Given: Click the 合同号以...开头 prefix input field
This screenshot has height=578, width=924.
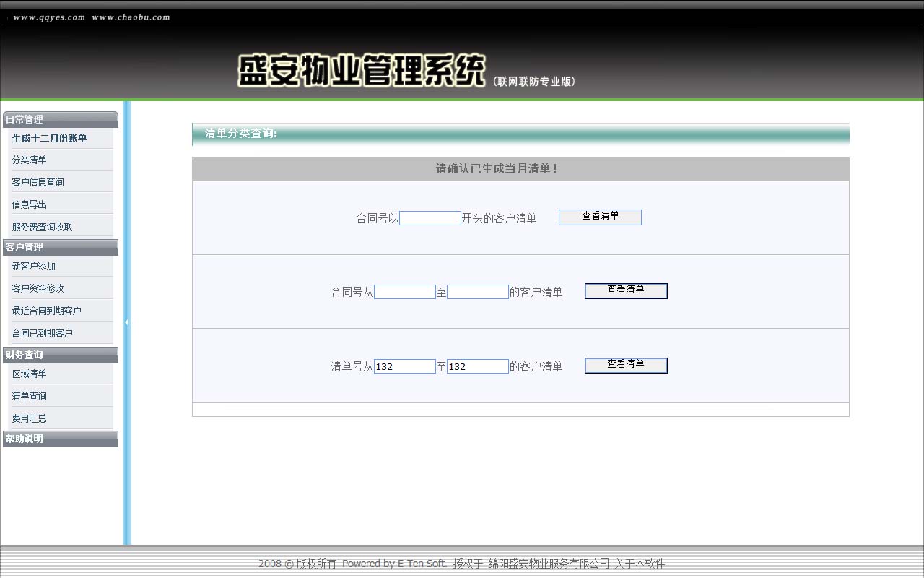Looking at the screenshot, I should [430, 218].
